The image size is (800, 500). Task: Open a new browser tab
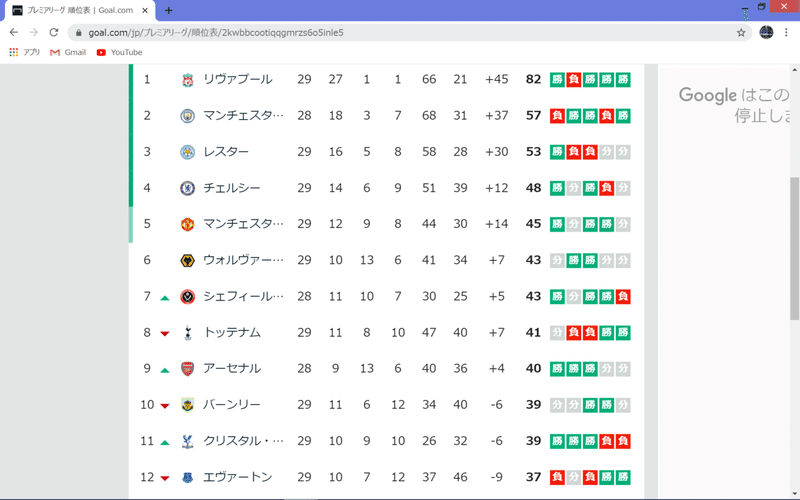click(168, 10)
